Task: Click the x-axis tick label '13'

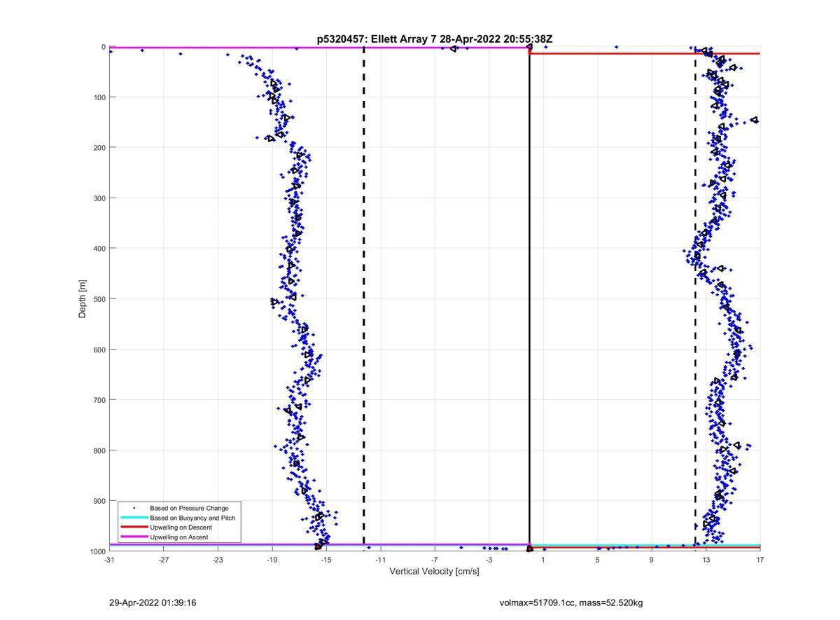Action: click(x=706, y=560)
